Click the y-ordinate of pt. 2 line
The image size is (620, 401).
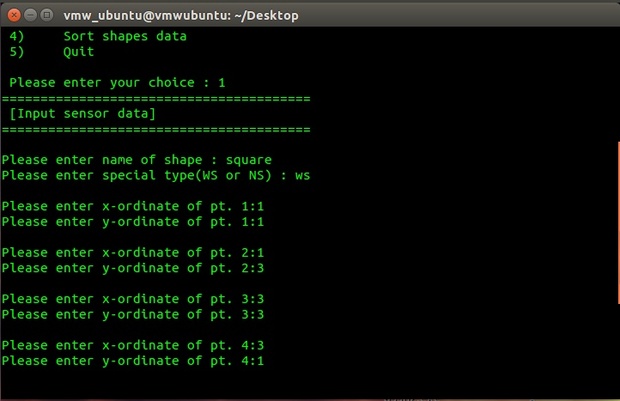[x=133, y=268]
